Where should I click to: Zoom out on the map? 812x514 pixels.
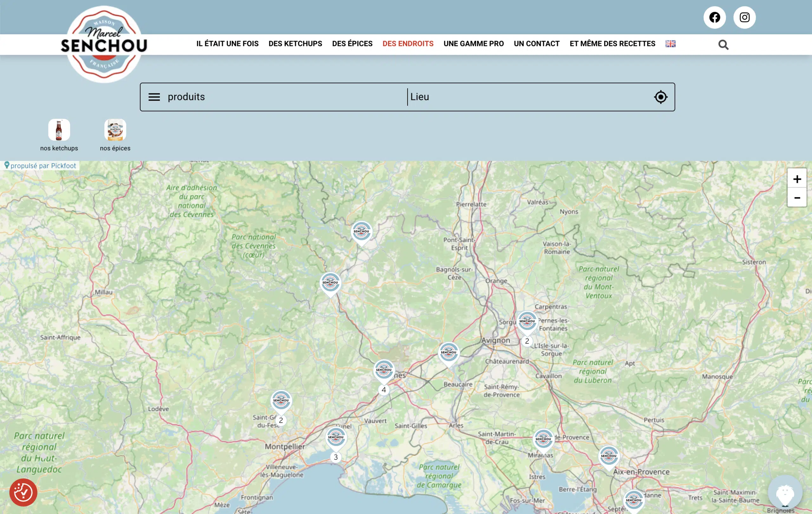tap(796, 197)
